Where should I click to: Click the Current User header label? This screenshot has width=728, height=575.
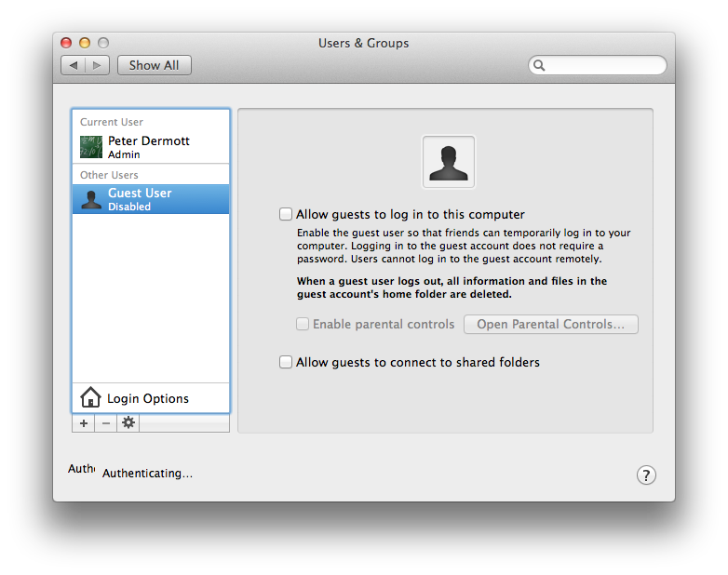[x=112, y=122]
